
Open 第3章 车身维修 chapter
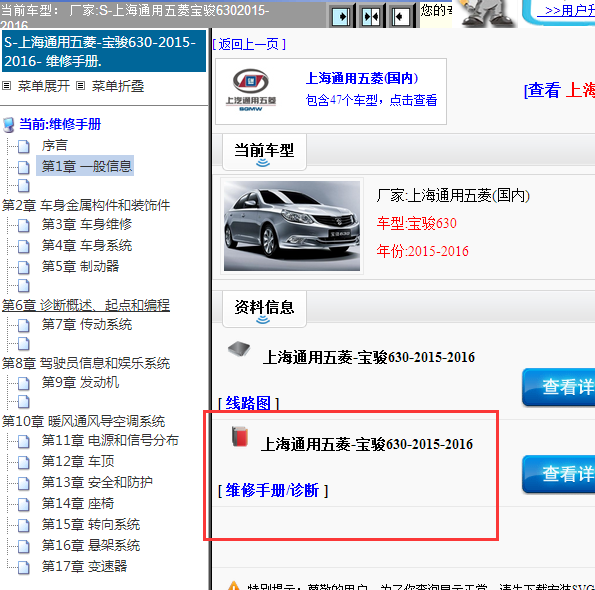(87, 225)
